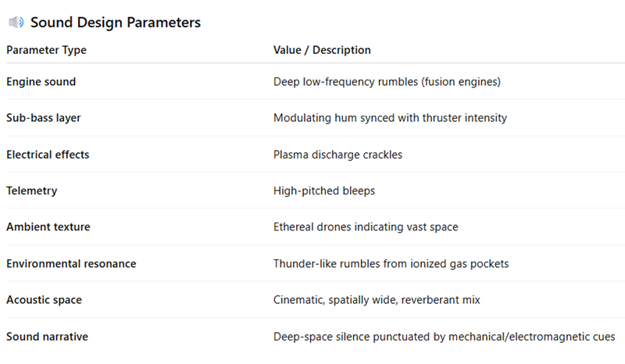Select the Value / Description column header
This screenshot has height=364, width=625.
(x=322, y=50)
